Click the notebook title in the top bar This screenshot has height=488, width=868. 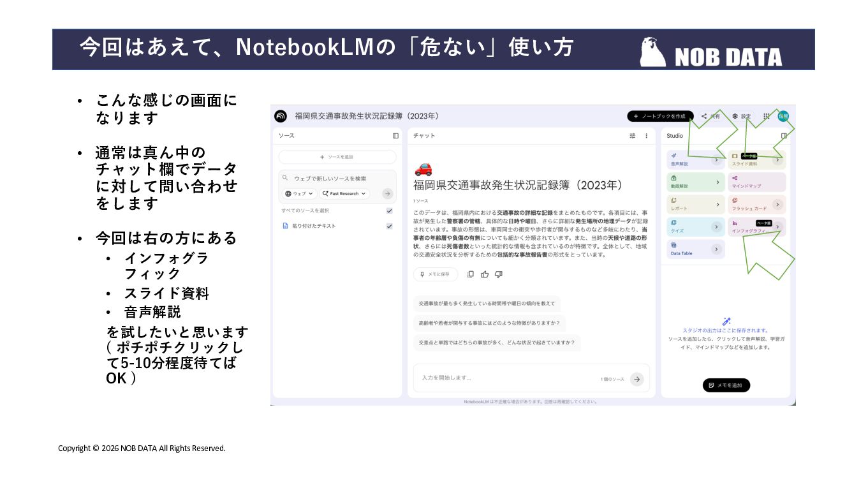[367, 116]
